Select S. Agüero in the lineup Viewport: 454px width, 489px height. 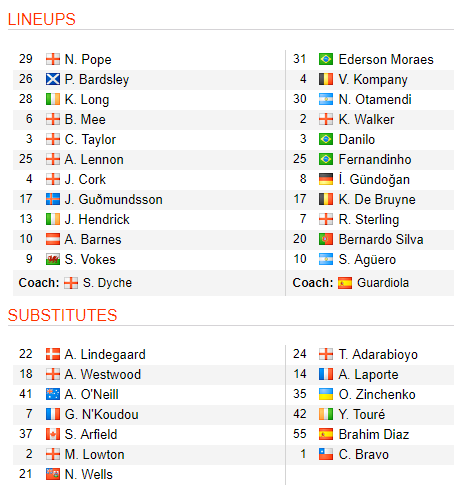[367, 259]
